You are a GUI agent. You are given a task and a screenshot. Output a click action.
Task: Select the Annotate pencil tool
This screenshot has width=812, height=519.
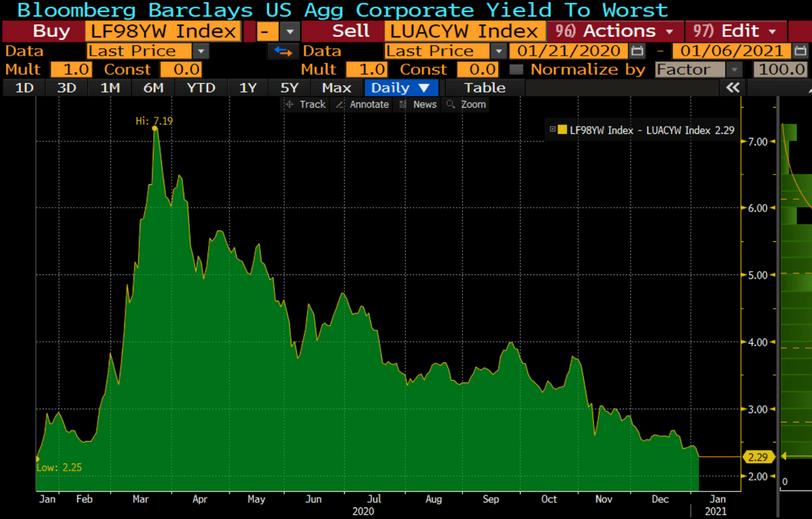tap(362, 104)
